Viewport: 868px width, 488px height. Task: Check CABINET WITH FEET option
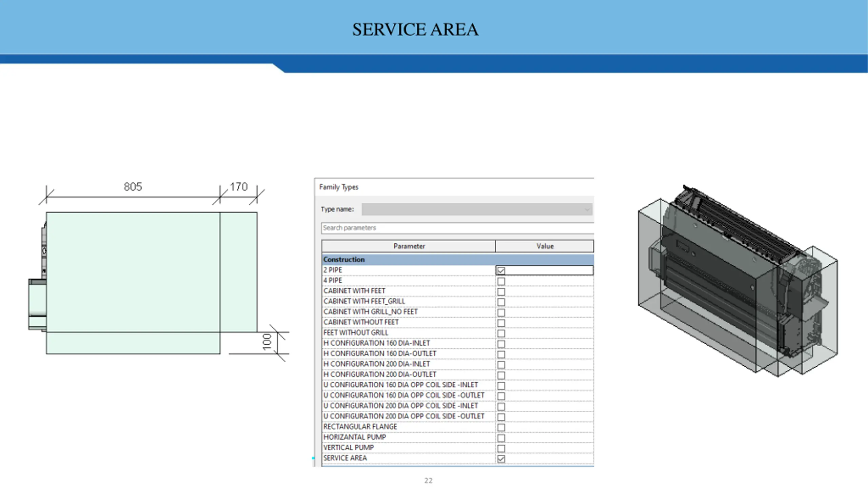(x=501, y=292)
